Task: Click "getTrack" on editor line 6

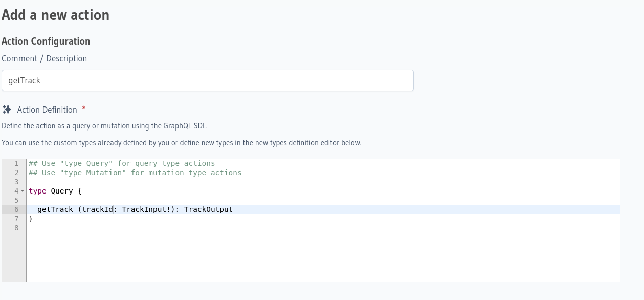Action: pos(55,209)
